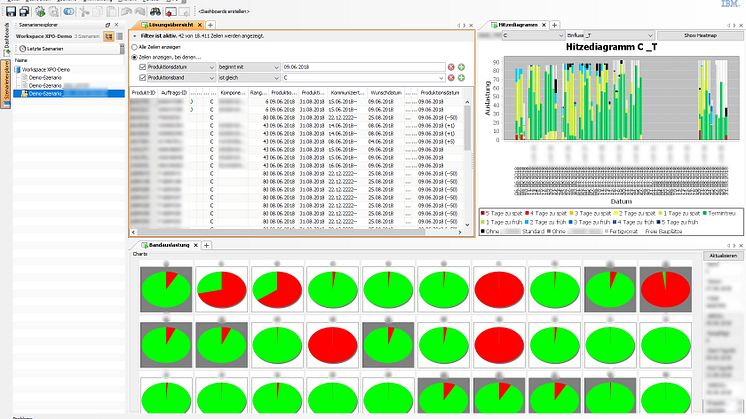
Task: Click the Save floppy disk icon
Action: point(10,11)
